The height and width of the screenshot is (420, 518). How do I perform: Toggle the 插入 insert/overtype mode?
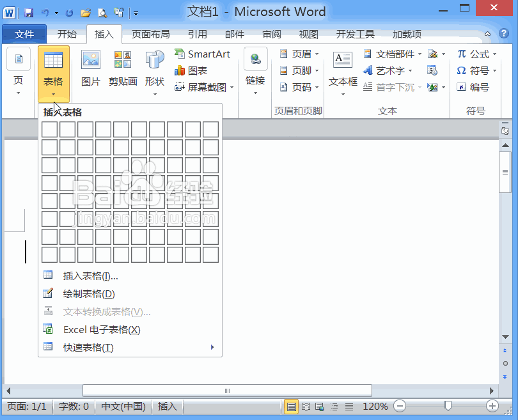click(x=167, y=406)
